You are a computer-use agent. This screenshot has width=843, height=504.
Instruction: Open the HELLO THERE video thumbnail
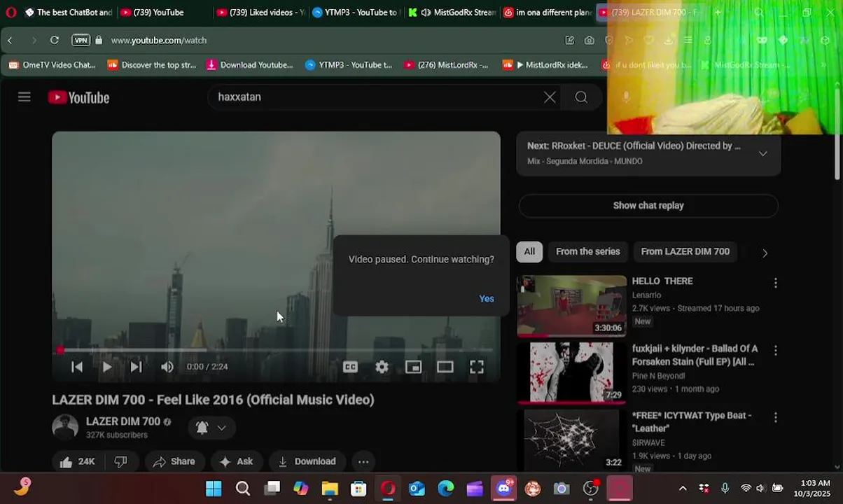[x=571, y=306]
